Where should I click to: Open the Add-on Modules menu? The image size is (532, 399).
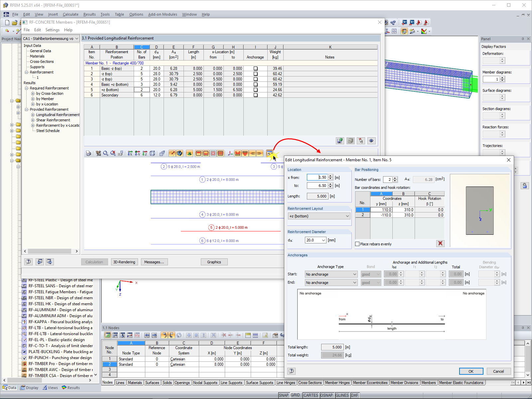pos(163,14)
